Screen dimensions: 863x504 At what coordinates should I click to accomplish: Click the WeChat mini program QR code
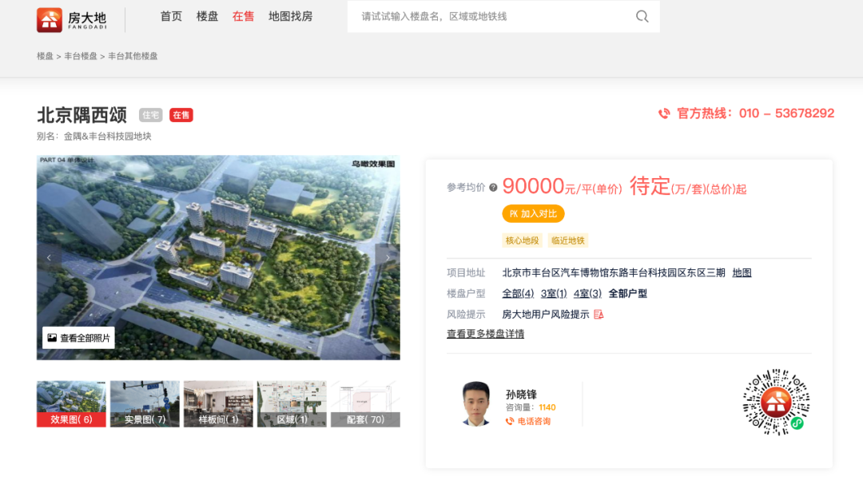click(776, 402)
